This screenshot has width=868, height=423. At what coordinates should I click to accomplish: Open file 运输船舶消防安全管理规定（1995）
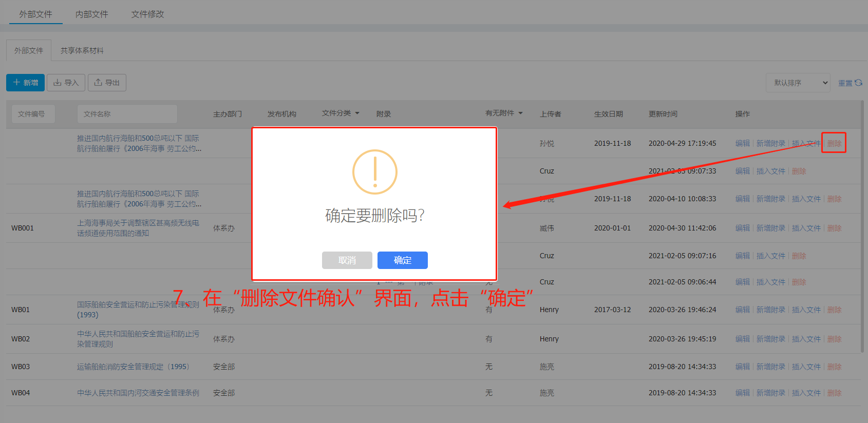tap(134, 367)
